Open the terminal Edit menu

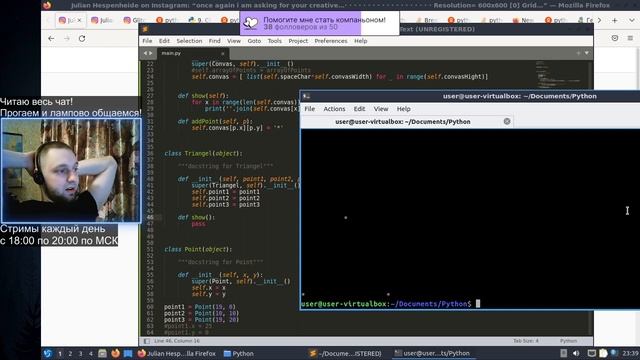pyautogui.click(x=359, y=109)
